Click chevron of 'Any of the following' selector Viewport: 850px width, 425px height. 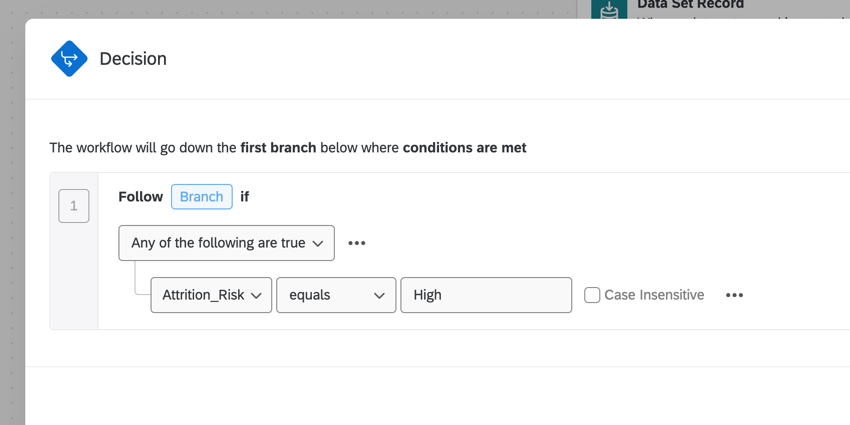(x=318, y=243)
